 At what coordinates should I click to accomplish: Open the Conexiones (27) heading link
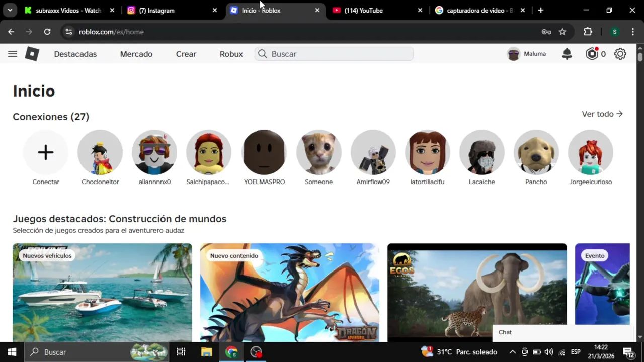coord(51,117)
